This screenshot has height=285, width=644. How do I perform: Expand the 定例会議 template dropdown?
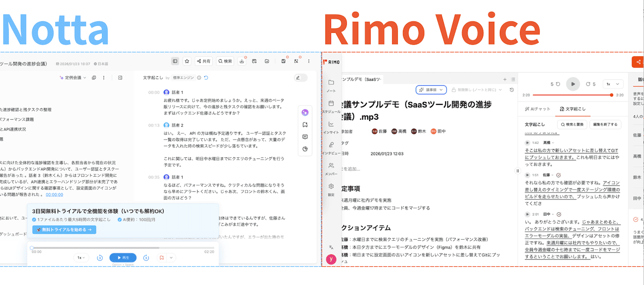73,78
